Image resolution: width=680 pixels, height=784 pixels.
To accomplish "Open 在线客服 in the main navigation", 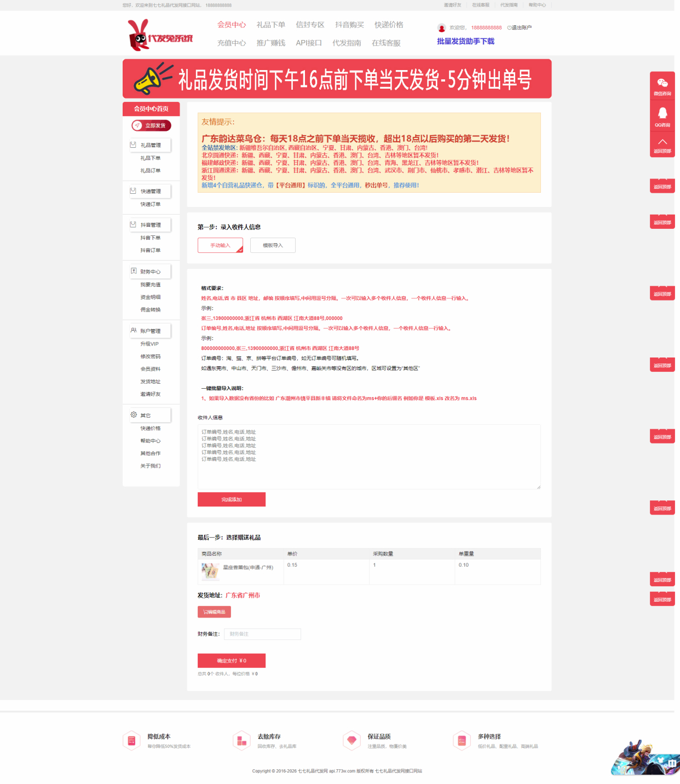I will point(386,43).
